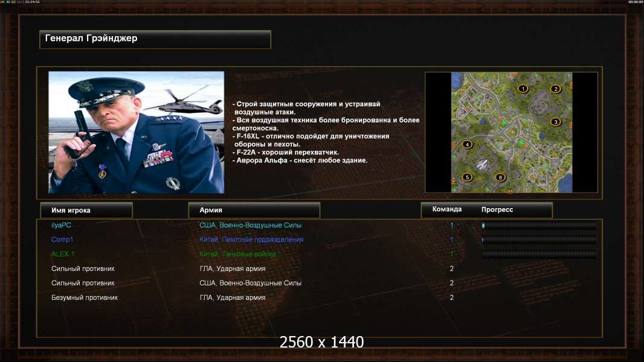Select player name 'ALEX-1'
The height and width of the screenshot is (362, 644).
click(63, 254)
